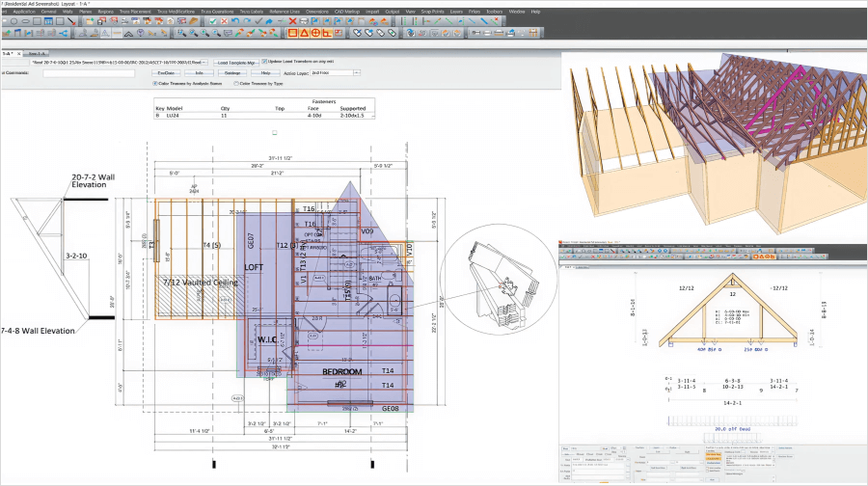Click the first zoom magnifier icon
This screenshot has width=868, height=486.
pos(181,33)
